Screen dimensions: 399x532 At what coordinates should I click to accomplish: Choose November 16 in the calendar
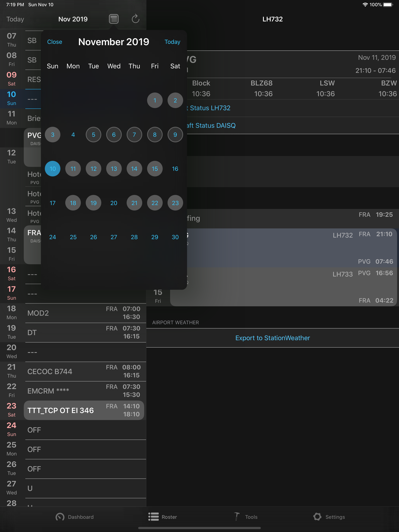(x=175, y=169)
